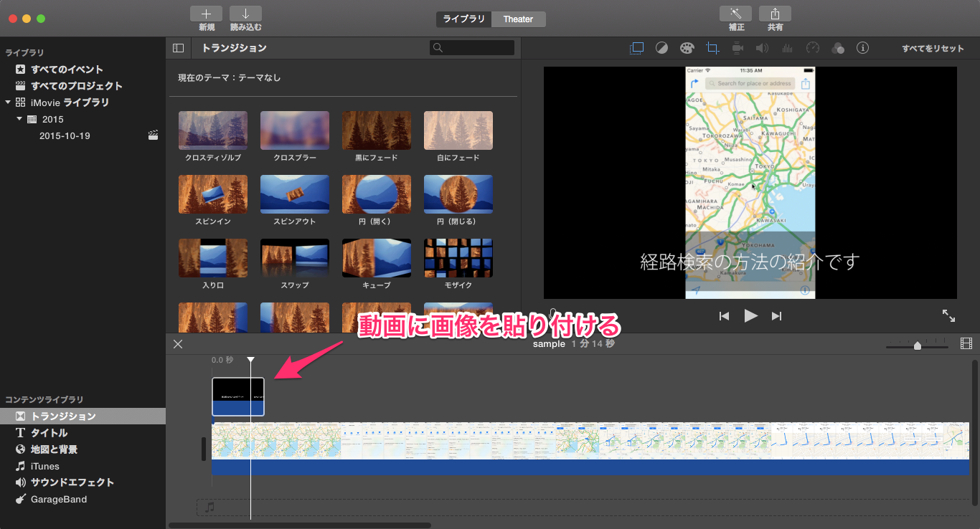The width and height of the screenshot is (980, 529).
Task: Select the cropping tool icon
Action: (x=712, y=48)
